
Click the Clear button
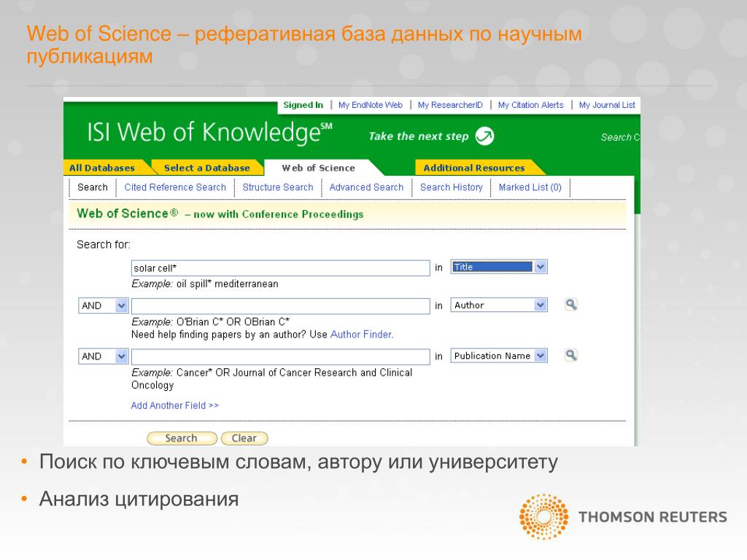pos(244,438)
